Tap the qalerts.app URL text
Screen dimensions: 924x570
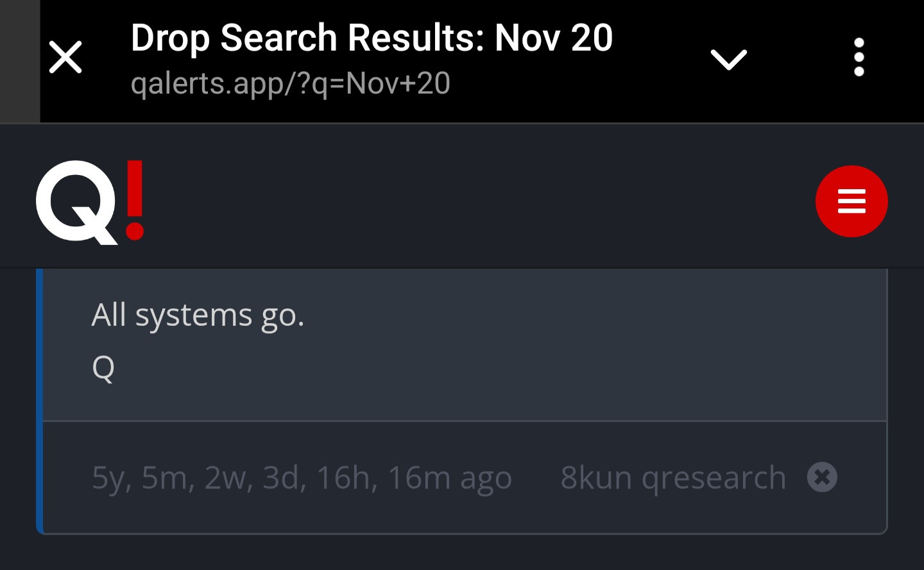[290, 83]
